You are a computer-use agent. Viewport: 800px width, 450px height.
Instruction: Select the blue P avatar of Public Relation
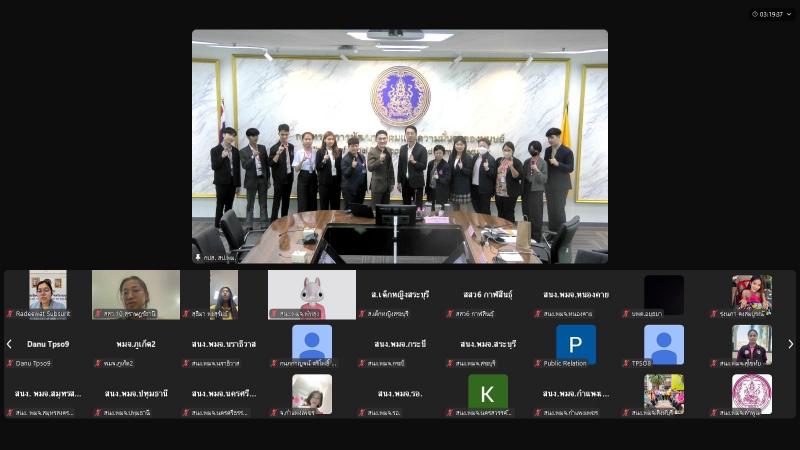click(x=576, y=344)
